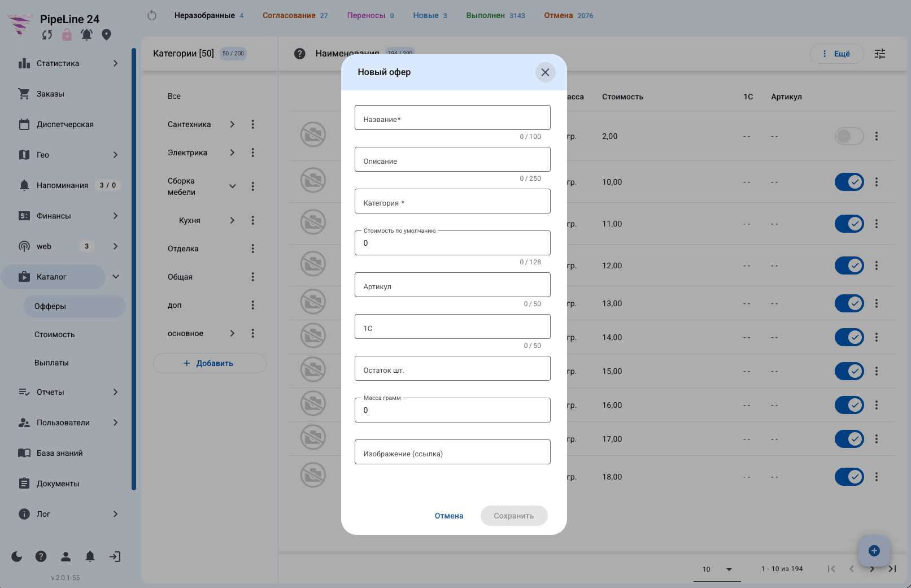Open the row menu for price 10,00
This screenshot has width=911, height=588.
[x=877, y=182]
